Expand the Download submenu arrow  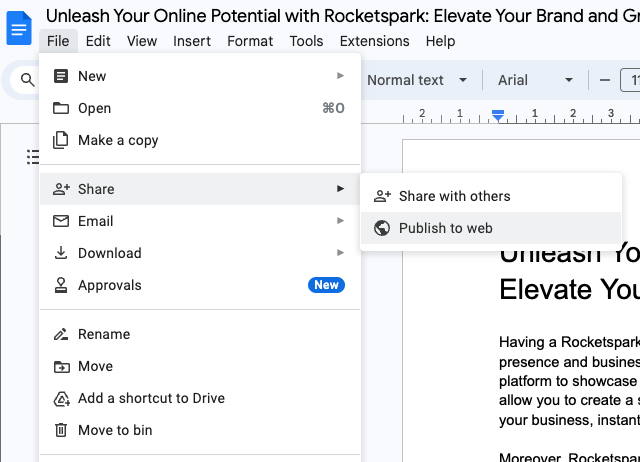[x=340, y=253]
